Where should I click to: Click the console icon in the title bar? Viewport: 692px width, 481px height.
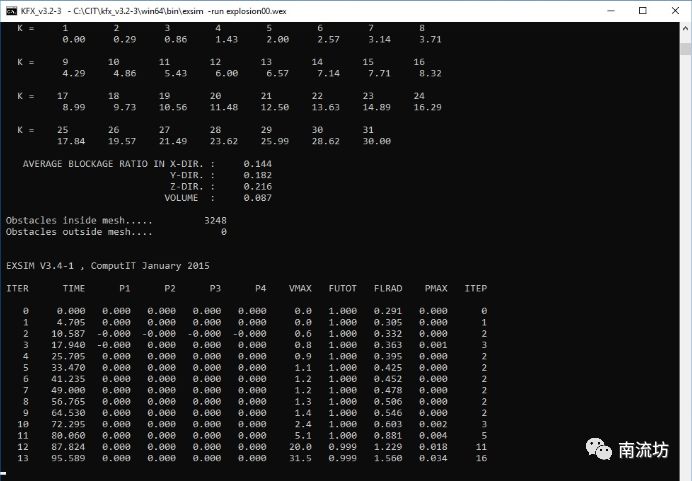point(12,10)
